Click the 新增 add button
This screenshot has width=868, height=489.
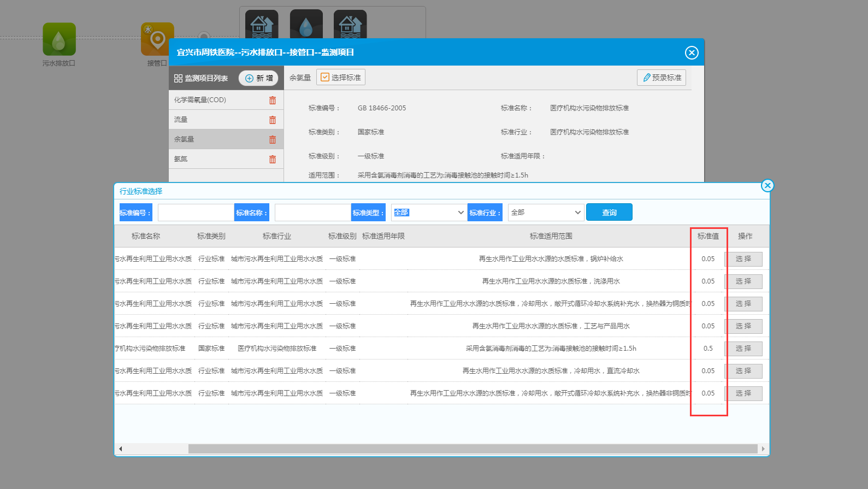[x=258, y=78]
